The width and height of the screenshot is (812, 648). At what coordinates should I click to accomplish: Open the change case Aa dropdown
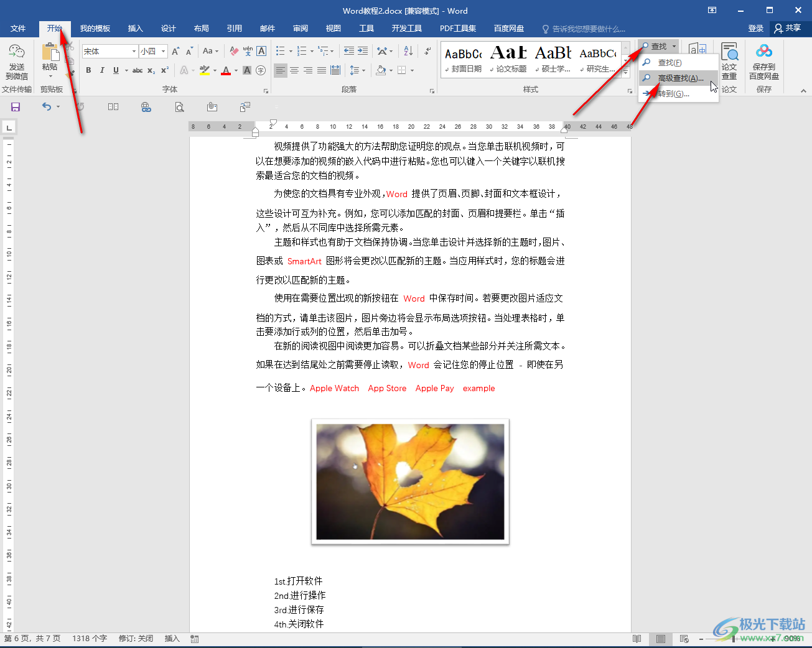pos(211,51)
